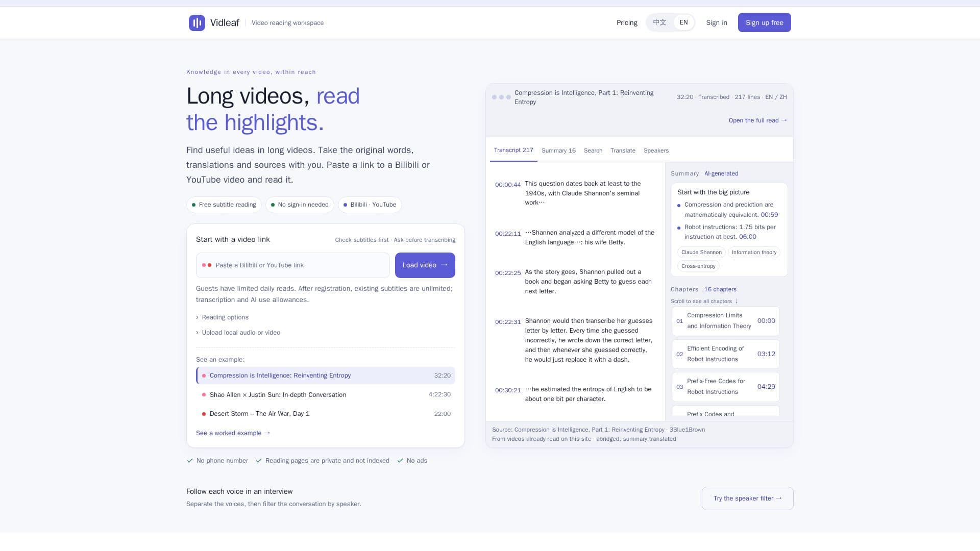Jump to transcript timestamp 00:30:21
The image size is (980, 551).
508,390
